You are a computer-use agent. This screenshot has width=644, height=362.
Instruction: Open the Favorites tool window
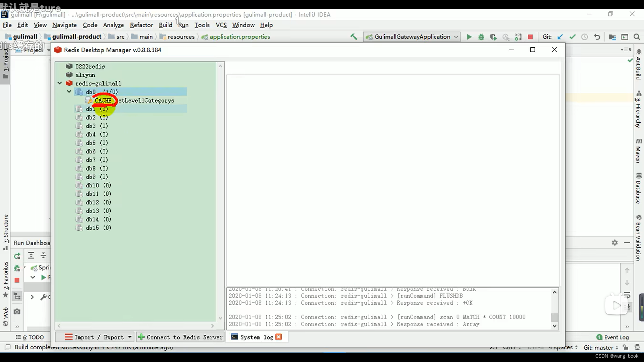[x=6, y=279]
